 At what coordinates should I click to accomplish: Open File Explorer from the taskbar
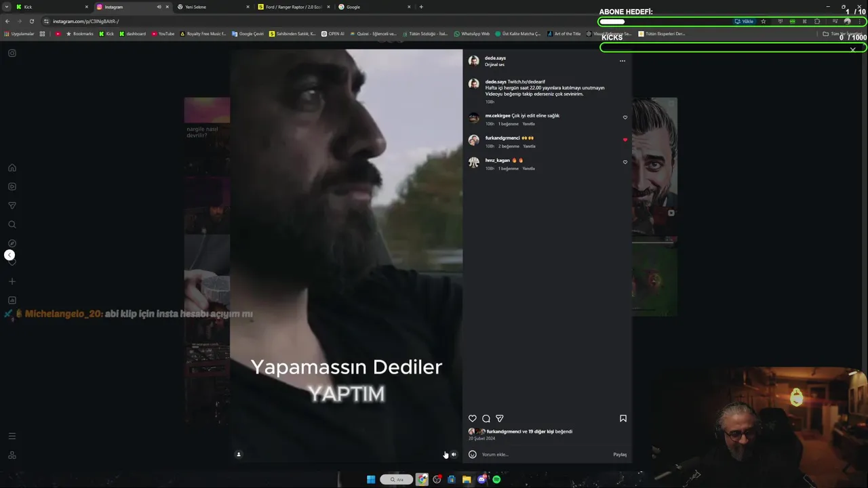[467, 479]
